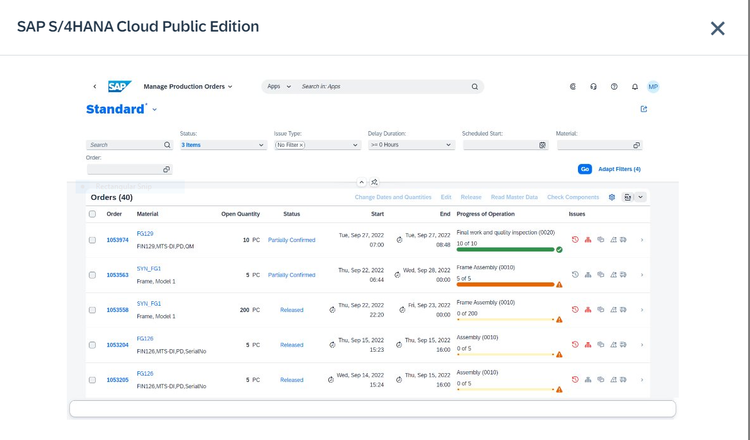Screen dimensions: 750x440
Task: Open the Order value help icon
Action: click(166, 169)
